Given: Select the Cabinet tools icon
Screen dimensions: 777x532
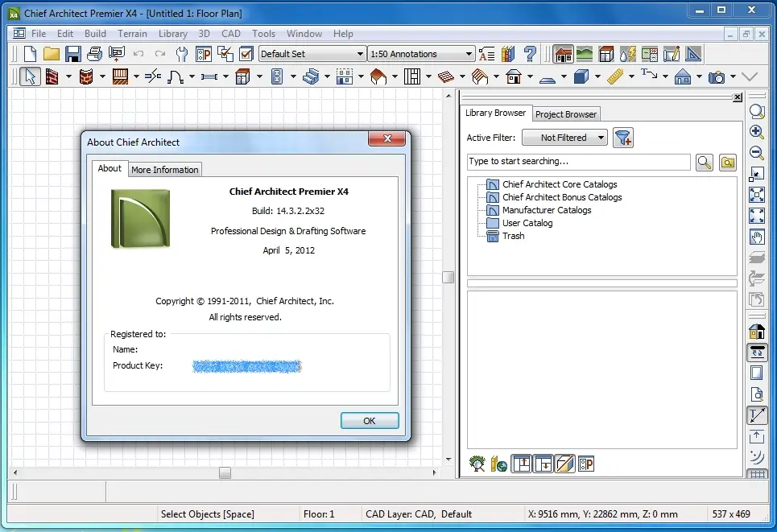Looking at the screenshot, I should coord(243,76).
